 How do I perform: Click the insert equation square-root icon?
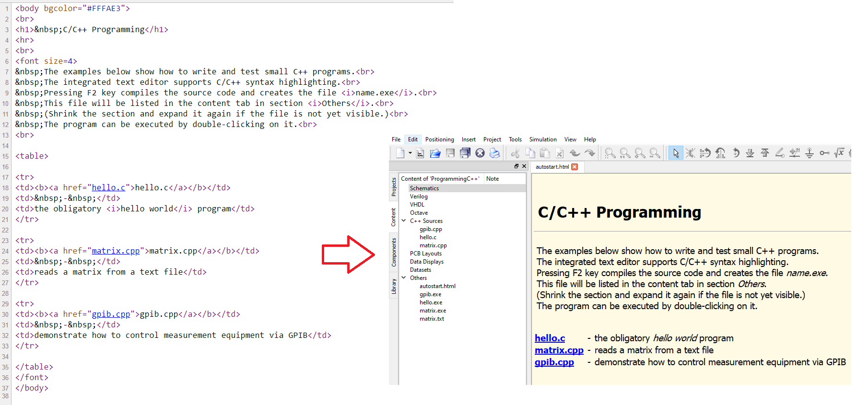[839, 153]
